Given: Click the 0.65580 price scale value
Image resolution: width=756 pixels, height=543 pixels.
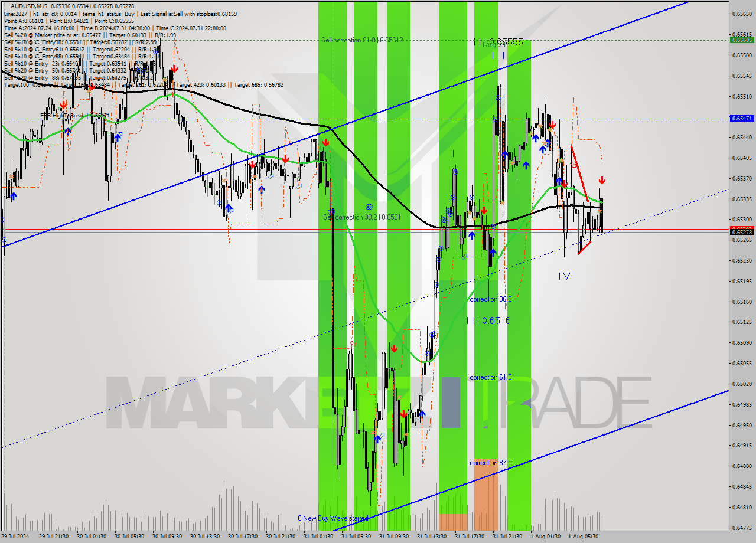Looking at the screenshot, I should (741, 55).
